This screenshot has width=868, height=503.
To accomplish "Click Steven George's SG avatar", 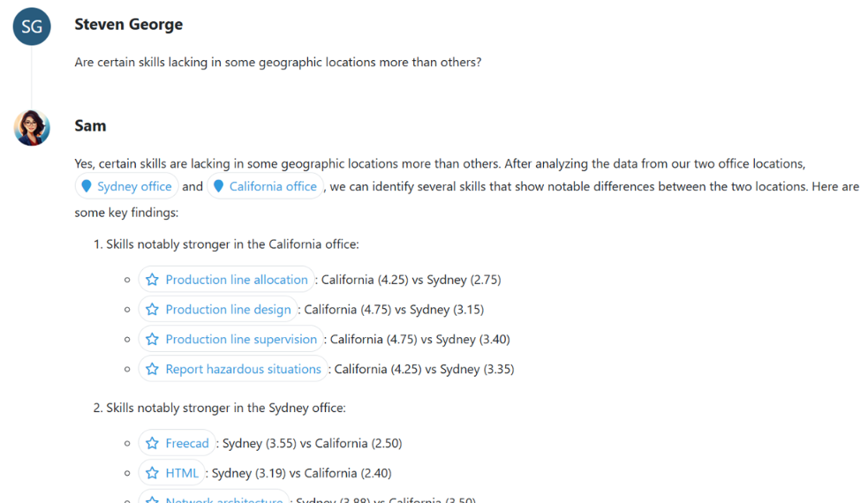I will point(32,26).
